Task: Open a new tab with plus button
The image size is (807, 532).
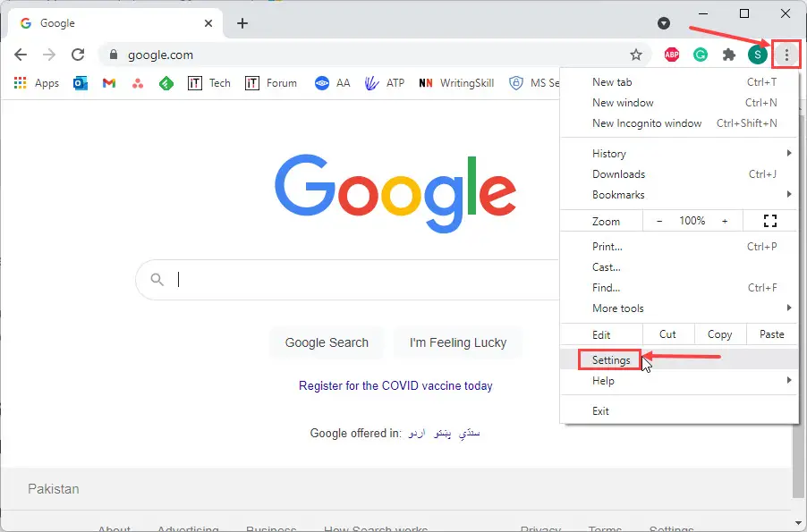Action: [242, 23]
